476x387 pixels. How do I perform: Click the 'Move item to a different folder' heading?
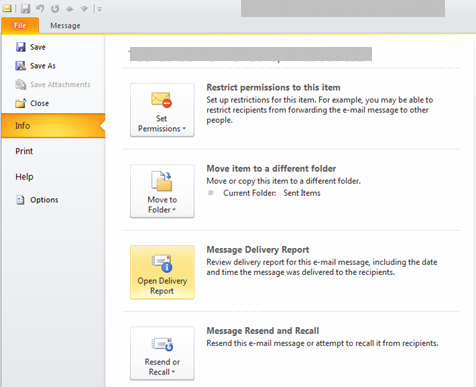[x=271, y=169]
